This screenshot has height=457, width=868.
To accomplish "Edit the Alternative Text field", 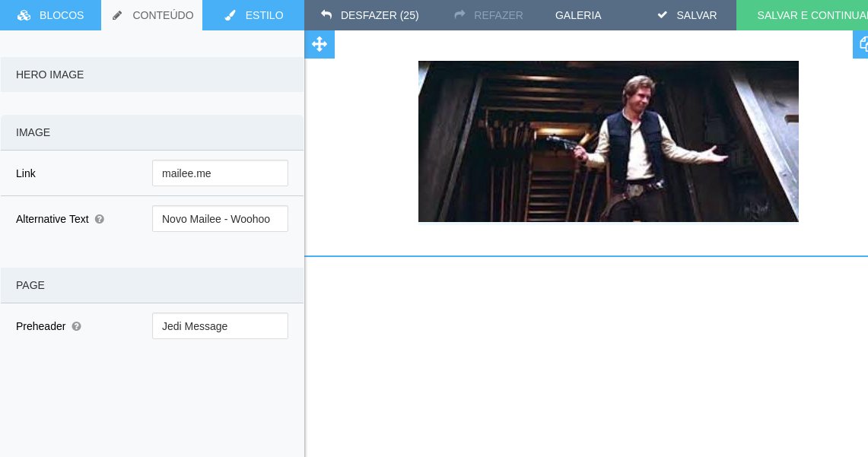I will click(x=221, y=218).
